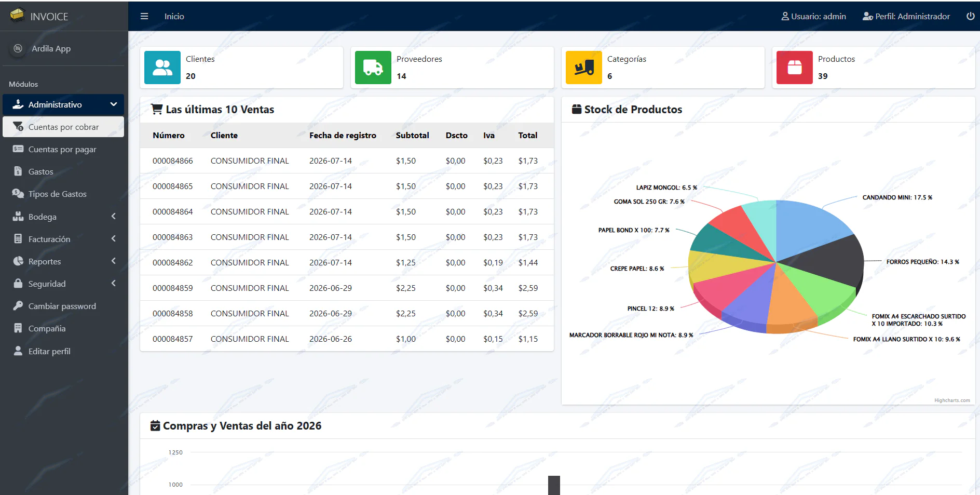Screen dimensions: 980x495
Task: Click the INVOICE brand title
Action: coord(49,17)
